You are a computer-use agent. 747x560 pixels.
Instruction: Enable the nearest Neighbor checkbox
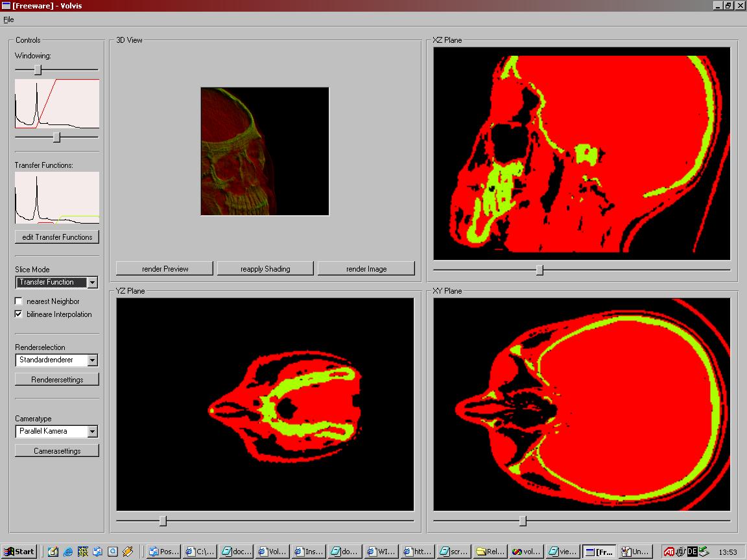19,301
